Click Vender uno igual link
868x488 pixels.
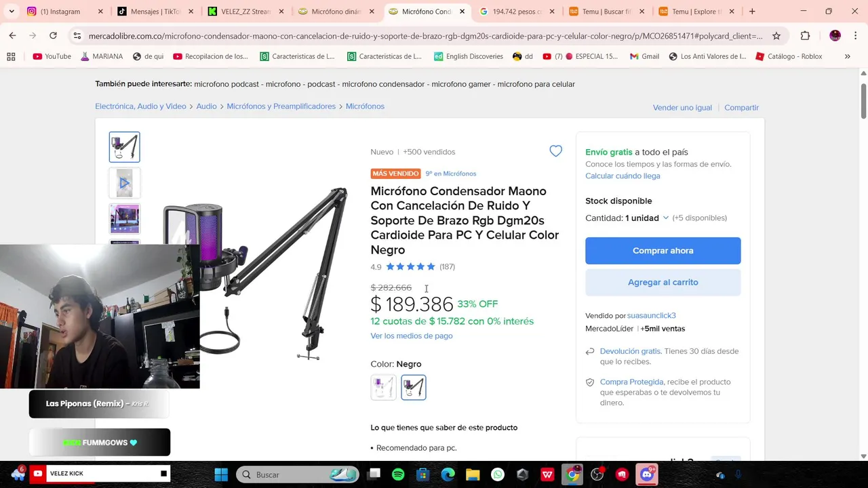pyautogui.click(x=682, y=107)
